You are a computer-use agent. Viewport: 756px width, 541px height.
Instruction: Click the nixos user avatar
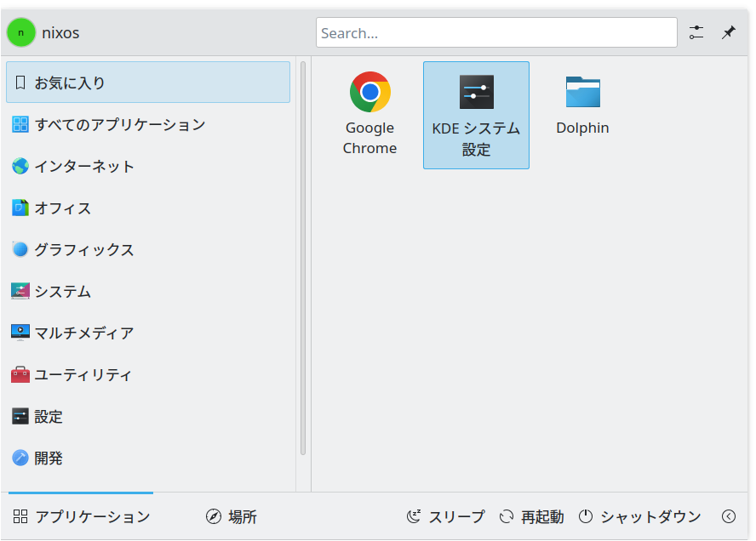[20, 33]
